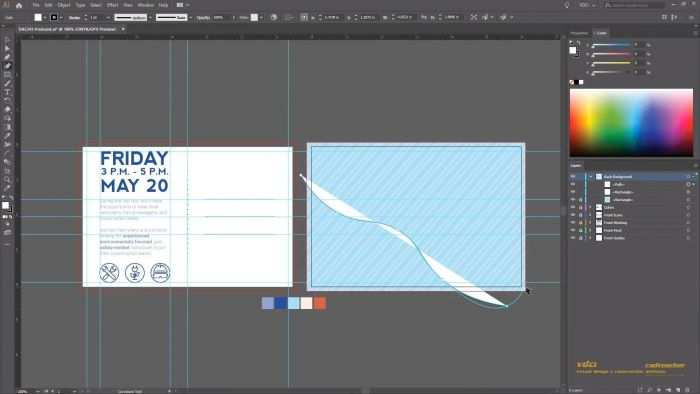Open the Help menu

click(x=163, y=5)
